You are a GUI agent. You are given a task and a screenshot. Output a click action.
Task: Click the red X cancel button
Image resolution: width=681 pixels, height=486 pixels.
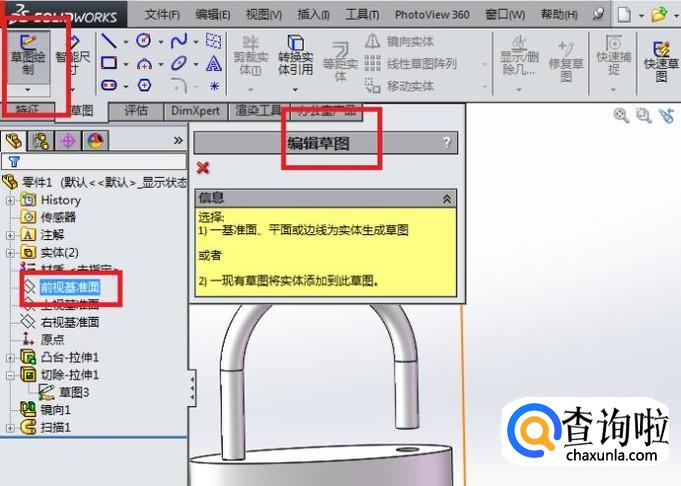(203, 168)
